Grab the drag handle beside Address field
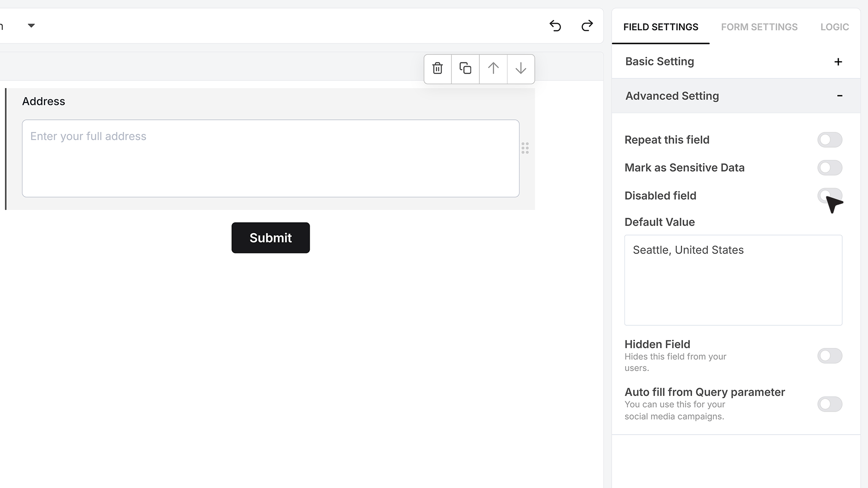The height and width of the screenshot is (488, 868). click(x=525, y=148)
